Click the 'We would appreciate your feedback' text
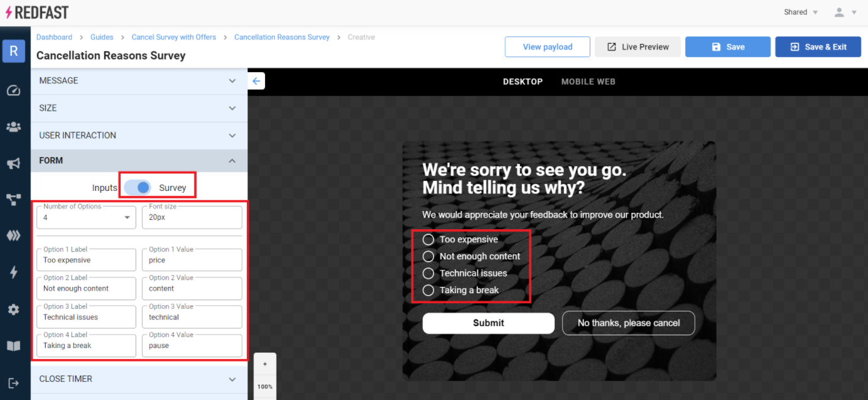 [543, 215]
